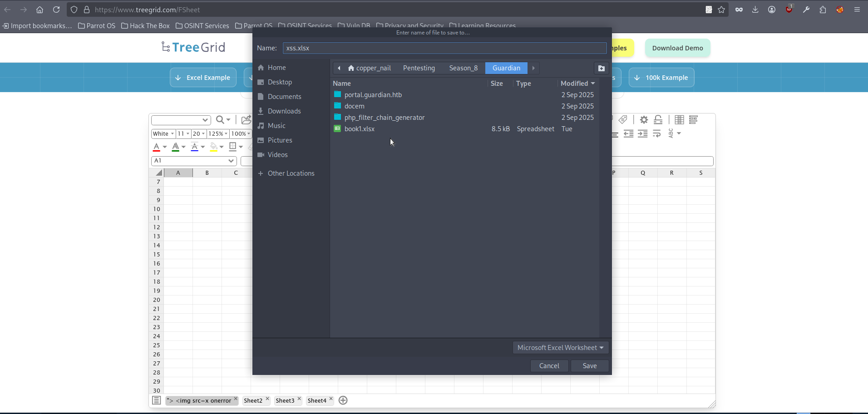The height and width of the screenshot is (414, 868).
Task: Select Pentesting in the path bar
Action: (x=419, y=68)
